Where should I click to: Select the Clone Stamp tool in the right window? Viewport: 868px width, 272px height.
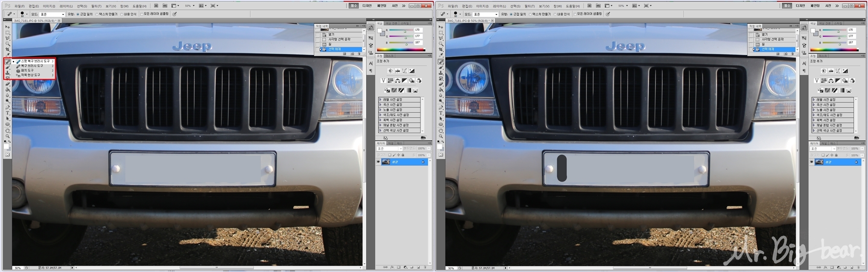point(441,73)
